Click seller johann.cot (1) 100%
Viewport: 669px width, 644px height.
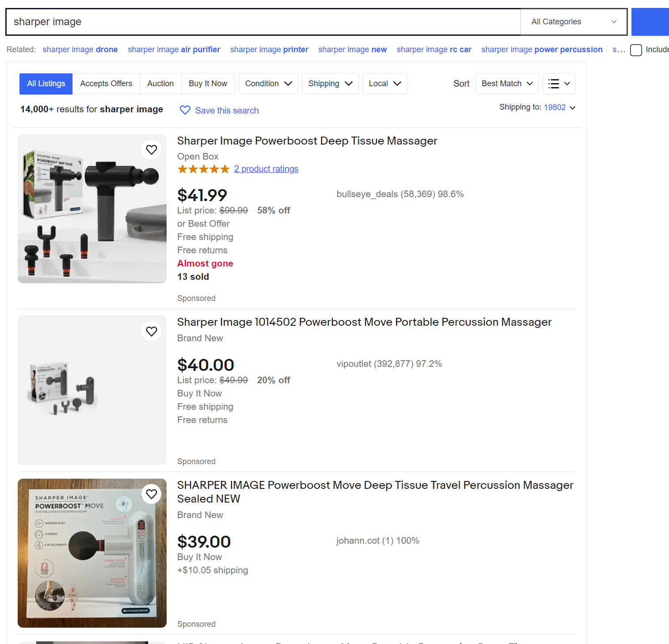(378, 541)
